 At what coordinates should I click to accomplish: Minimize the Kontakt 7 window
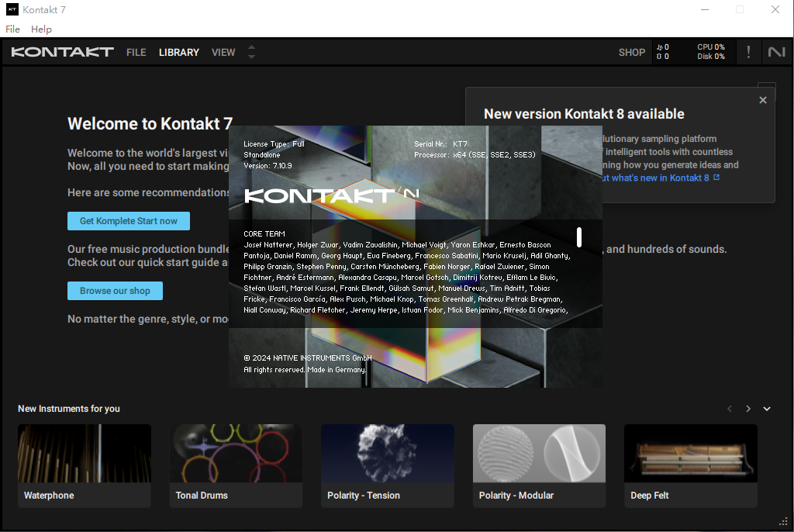click(x=704, y=9)
